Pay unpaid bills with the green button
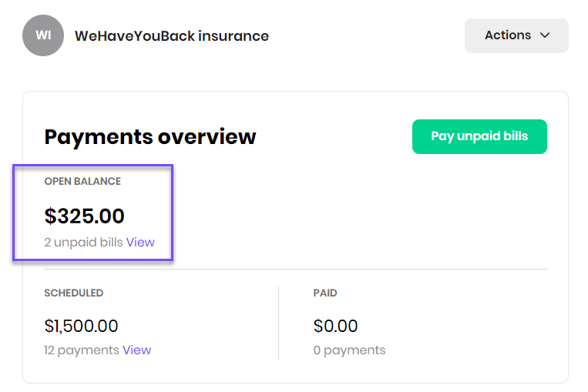 point(479,136)
